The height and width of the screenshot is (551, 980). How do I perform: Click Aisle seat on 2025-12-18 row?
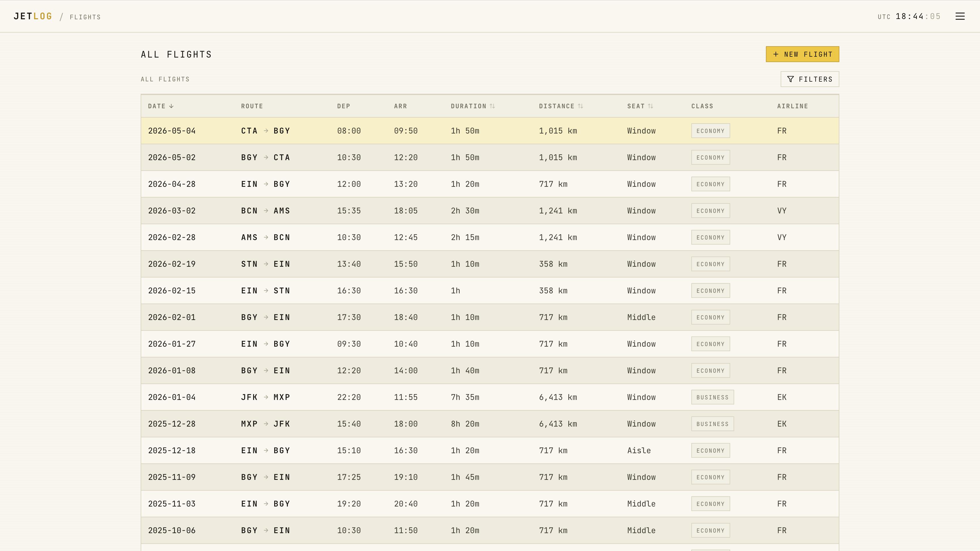click(x=639, y=450)
